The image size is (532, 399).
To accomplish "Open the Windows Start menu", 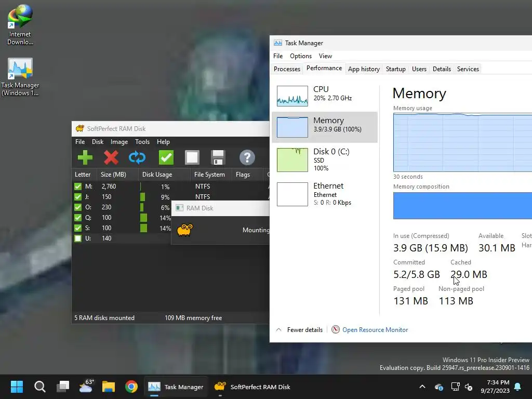I will point(17,387).
